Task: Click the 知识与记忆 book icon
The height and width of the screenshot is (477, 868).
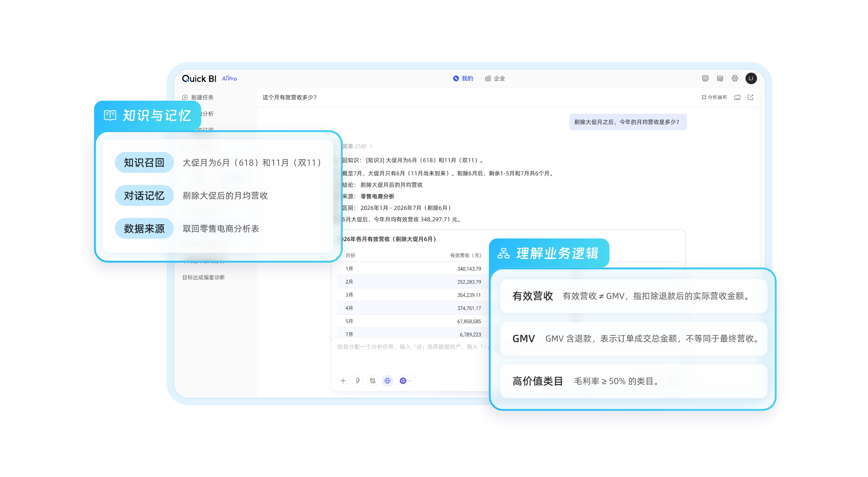Action: (110, 115)
